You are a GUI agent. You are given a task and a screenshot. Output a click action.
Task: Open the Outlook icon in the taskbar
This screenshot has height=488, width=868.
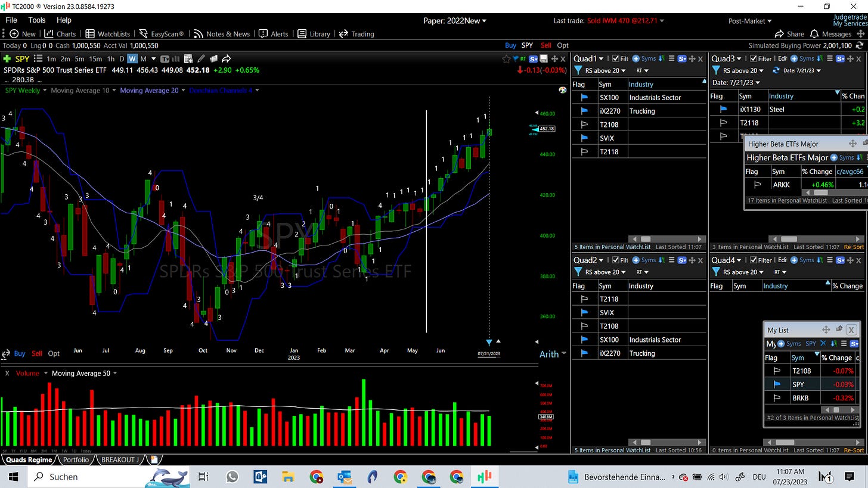pos(345,476)
